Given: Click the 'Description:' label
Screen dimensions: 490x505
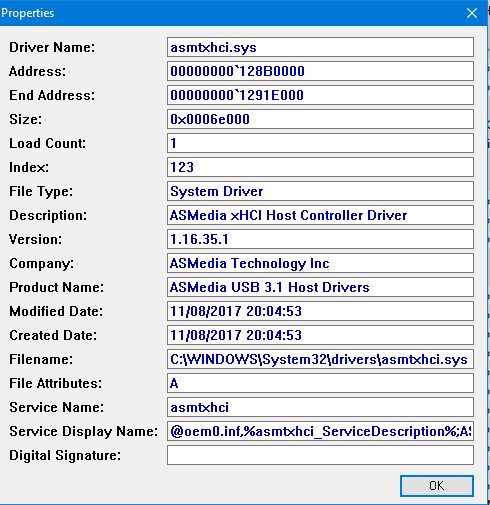Looking at the screenshot, I should [x=48, y=215].
